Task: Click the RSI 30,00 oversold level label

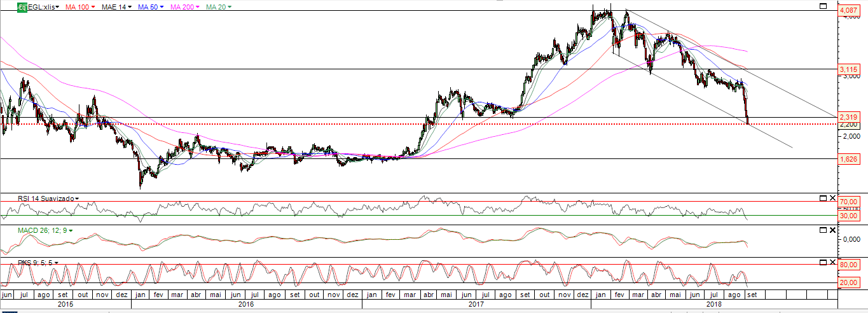Action: 849,216
